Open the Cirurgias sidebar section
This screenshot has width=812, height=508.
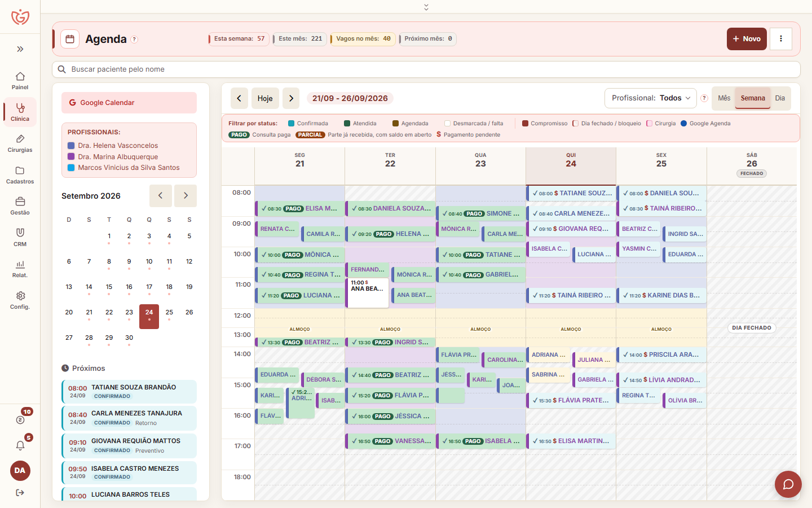[20, 143]
